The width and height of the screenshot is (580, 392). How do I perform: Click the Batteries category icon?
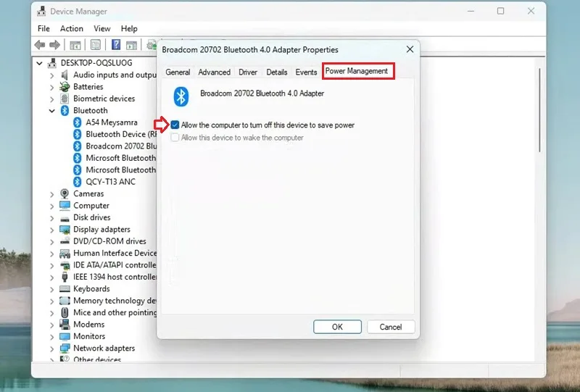65,86
